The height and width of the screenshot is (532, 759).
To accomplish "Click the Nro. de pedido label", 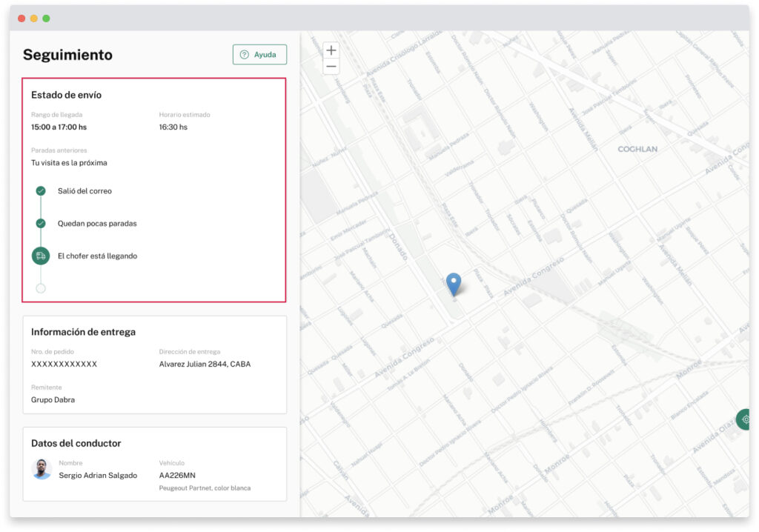I will 53,352.
